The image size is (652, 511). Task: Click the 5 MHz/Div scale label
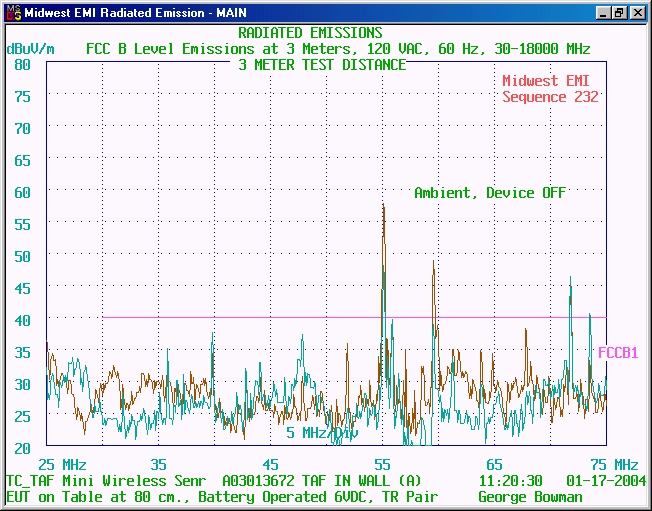pyautogui.click(x=321, y=433)
